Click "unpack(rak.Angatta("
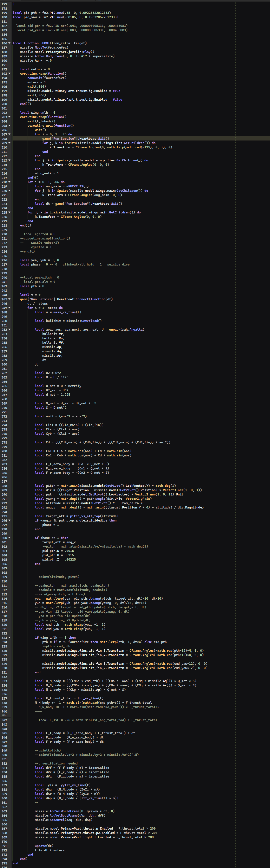Image resolution: width=270 pixels, height=868 pixels. [127, 330]
